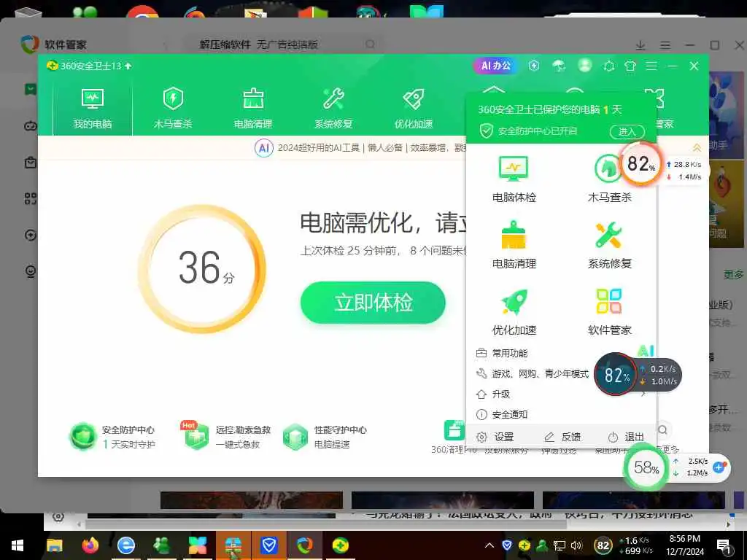Screen dimensions: 747x560
Task: Open 安全通知 in the popup menu
Action: (502, 415)
